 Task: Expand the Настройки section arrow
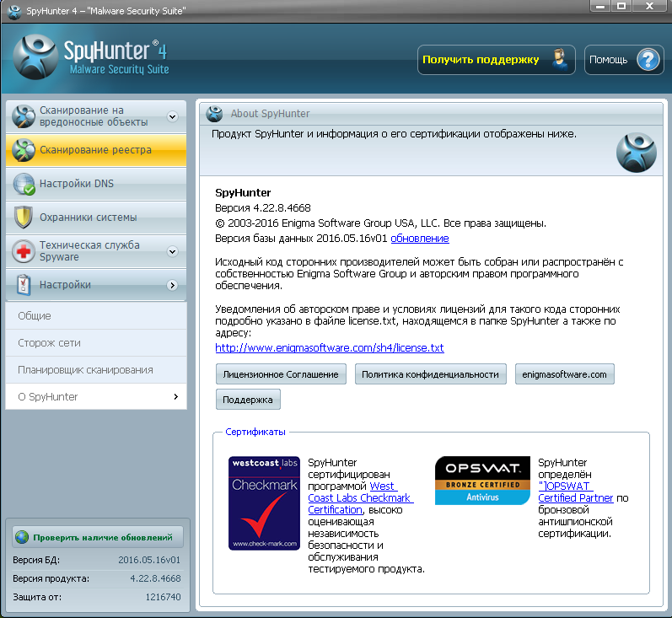point(172,286)
